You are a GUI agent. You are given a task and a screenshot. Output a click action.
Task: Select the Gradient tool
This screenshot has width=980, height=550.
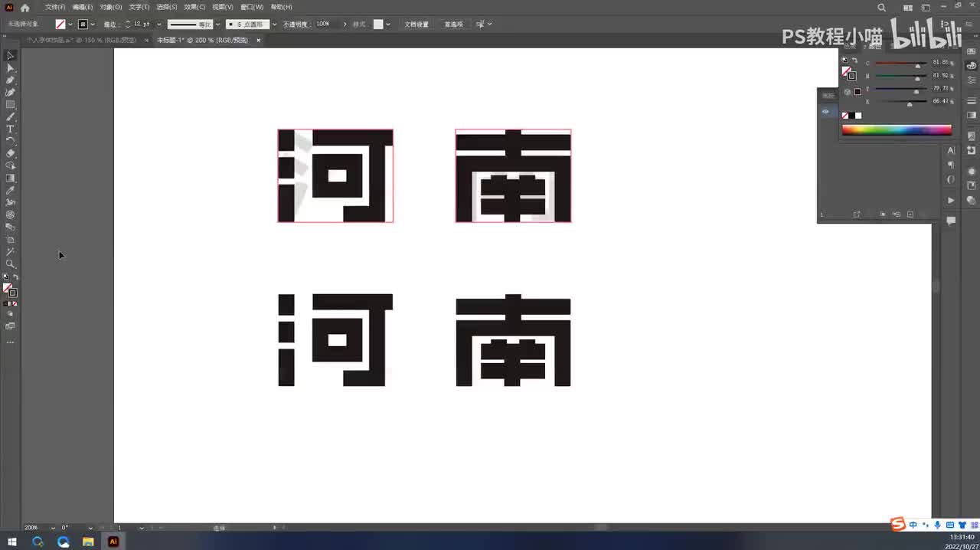pos(10,178)
